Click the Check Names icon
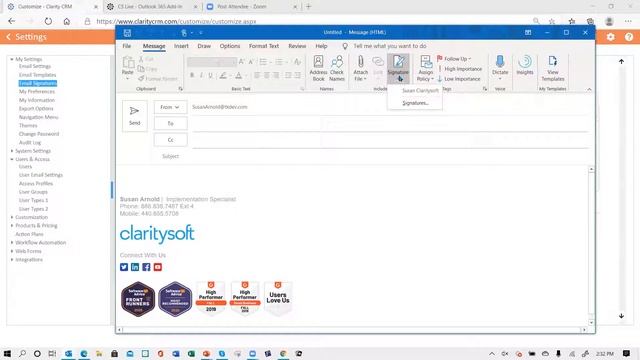The image size is (640, 360). click(337, 69)
